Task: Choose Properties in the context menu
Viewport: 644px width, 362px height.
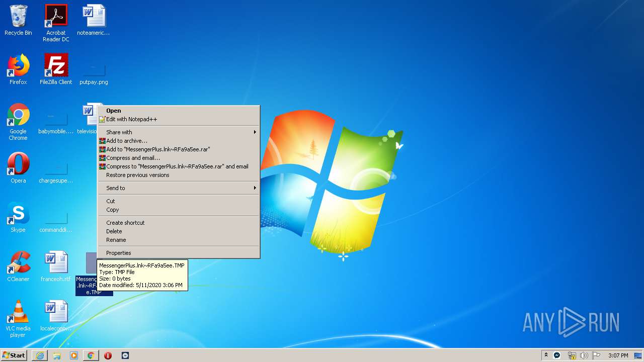Action: point(179,253)
